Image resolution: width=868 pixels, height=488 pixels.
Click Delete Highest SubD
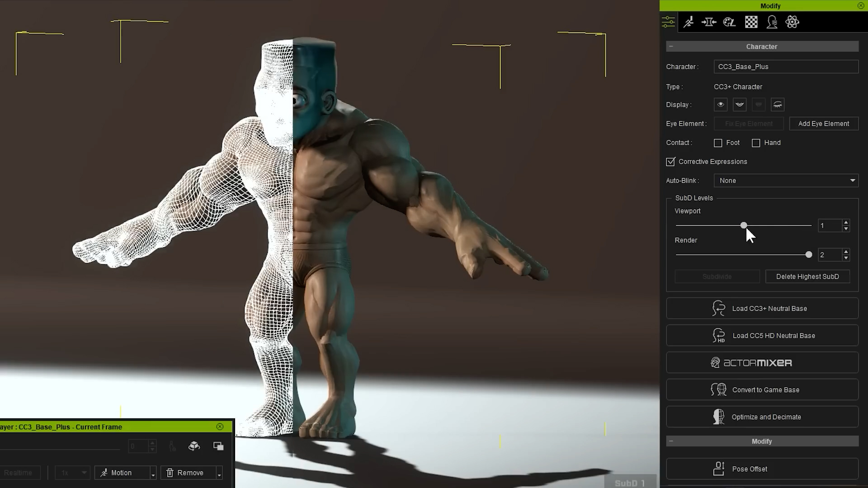coord(807,277)
